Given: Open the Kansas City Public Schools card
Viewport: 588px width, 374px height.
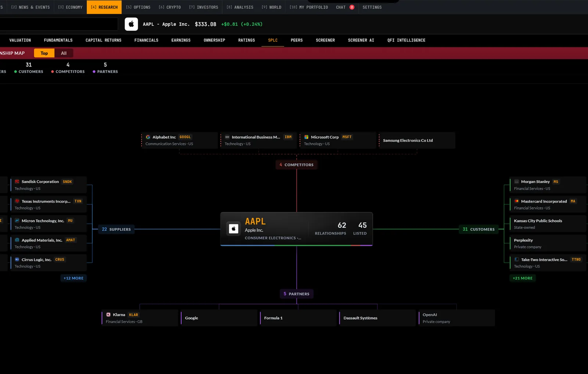Looking at the screenshot, I should click(x=548, y=224).
